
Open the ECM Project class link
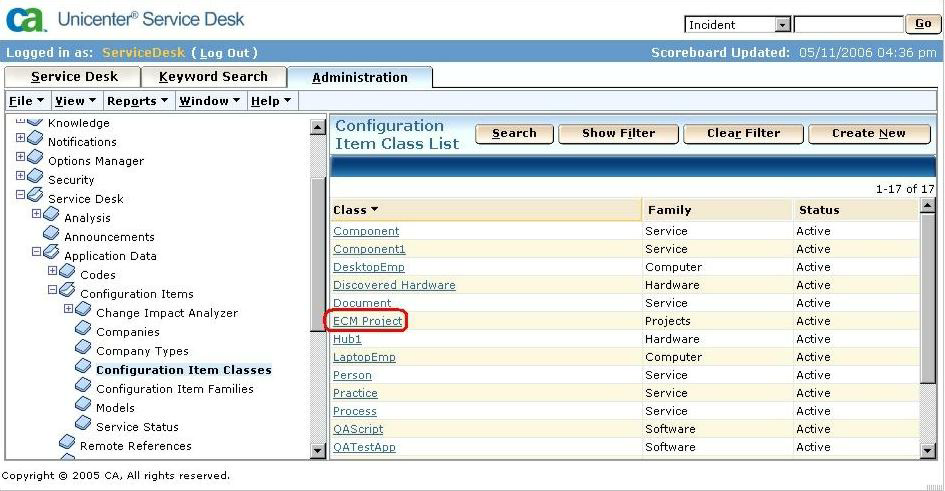(x=367, y=321)
